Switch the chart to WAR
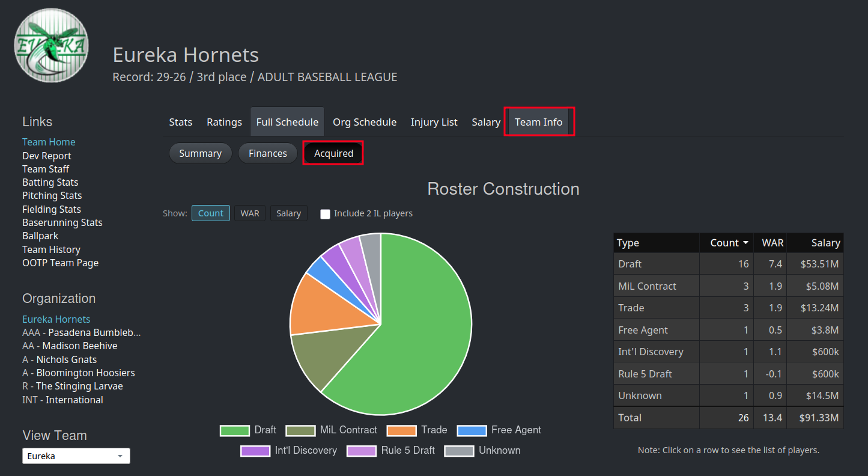This screenshot has height=476, width=868. point(250,213)
